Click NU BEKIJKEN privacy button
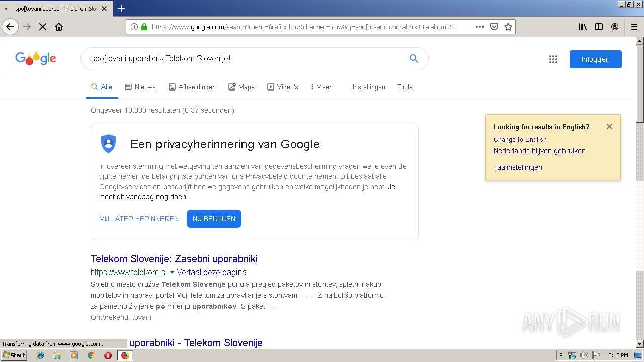 (214, 219)
